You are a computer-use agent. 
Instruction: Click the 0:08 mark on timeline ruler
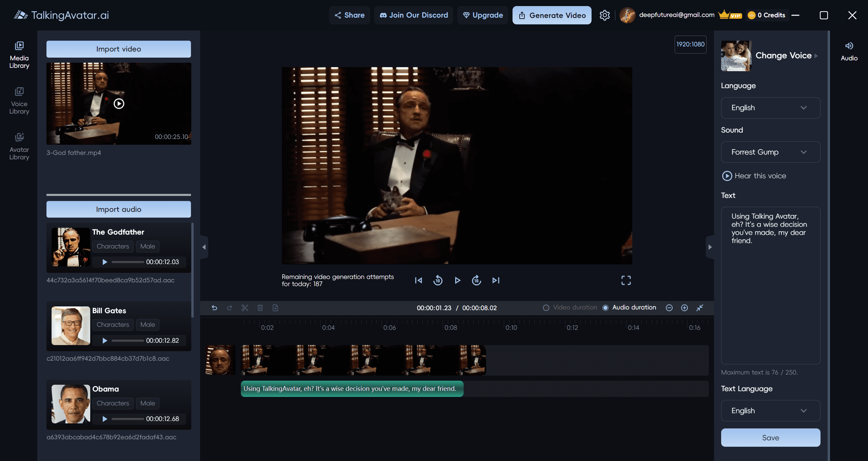(x=450, y=328)
